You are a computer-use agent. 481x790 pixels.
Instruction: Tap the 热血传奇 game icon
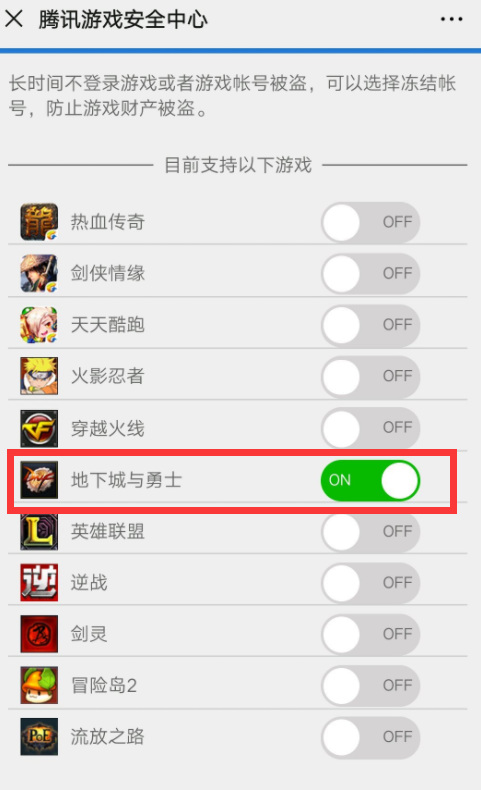[x=39, y=222]
